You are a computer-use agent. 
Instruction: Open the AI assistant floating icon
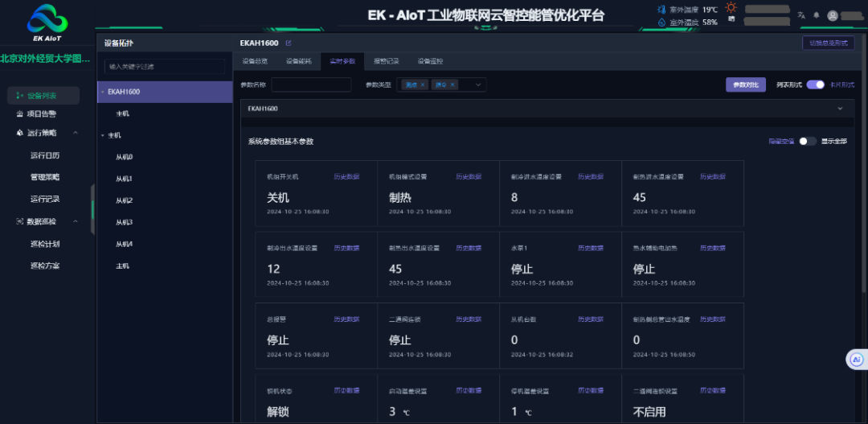[857, 360]
